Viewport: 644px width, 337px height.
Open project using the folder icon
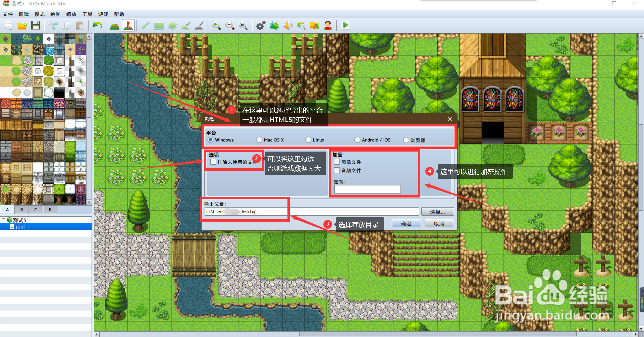tap(22, 25)
